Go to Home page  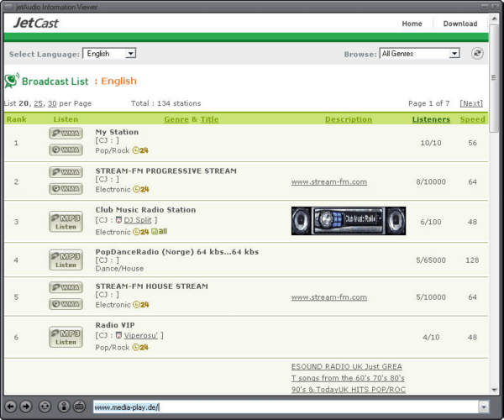412,24
